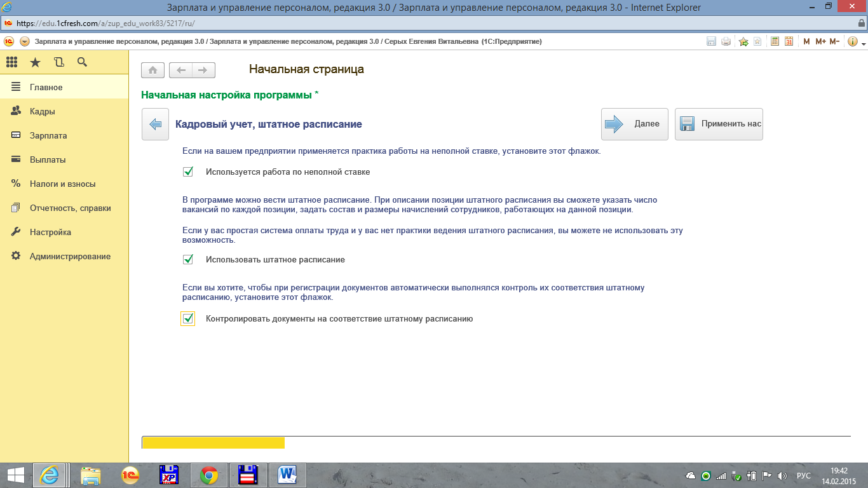Click the M memory button

(x=806, y=41)
